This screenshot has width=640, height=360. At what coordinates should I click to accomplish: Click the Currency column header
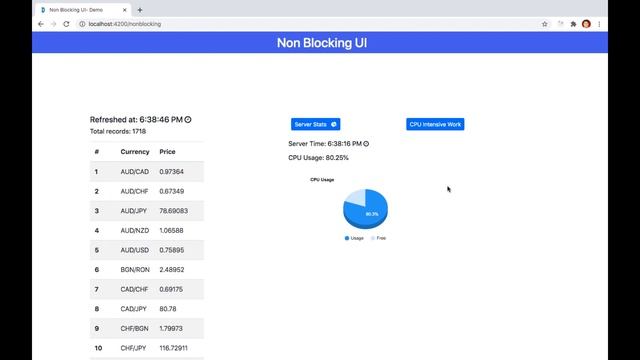point(135,151)
